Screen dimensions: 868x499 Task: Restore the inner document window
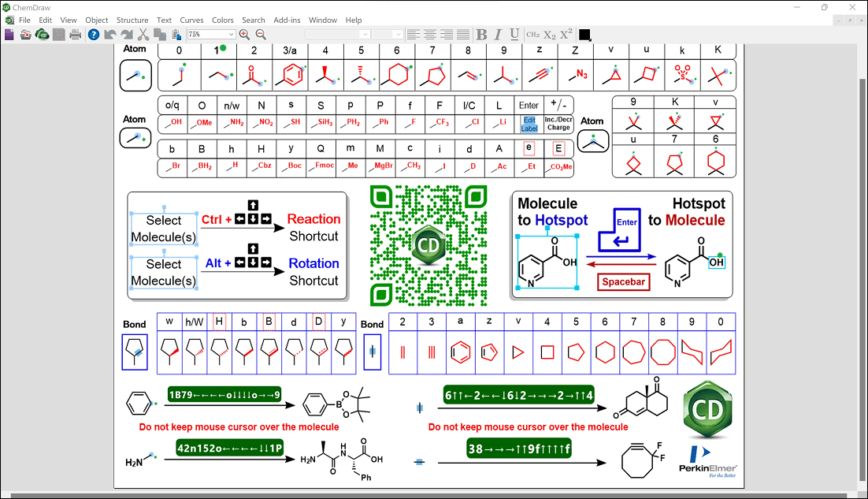850,20
